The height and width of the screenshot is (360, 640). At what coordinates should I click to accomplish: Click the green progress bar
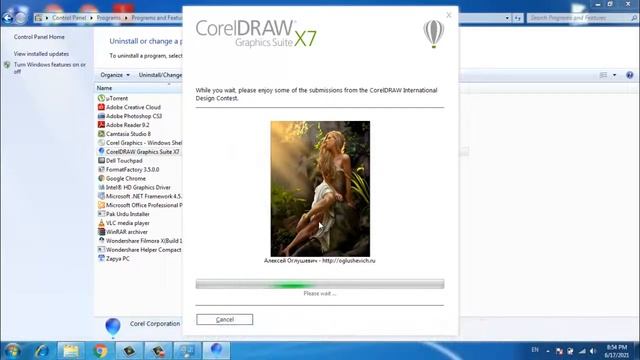click(320, 284)
